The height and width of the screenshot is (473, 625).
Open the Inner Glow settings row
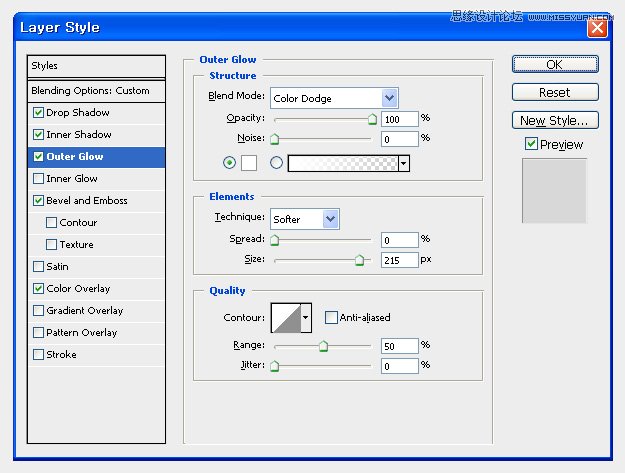pyautogui.click(x=96, y=179)
